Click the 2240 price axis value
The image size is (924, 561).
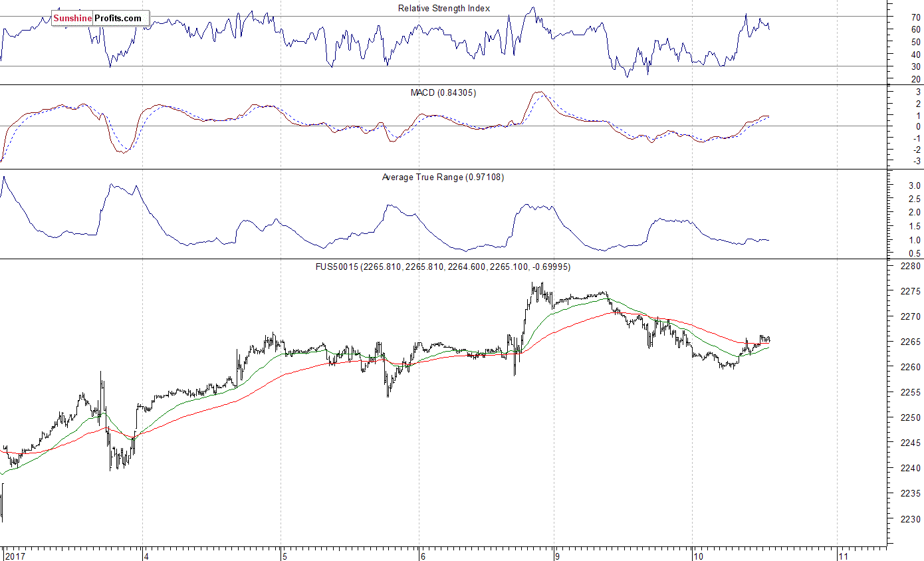909,469
